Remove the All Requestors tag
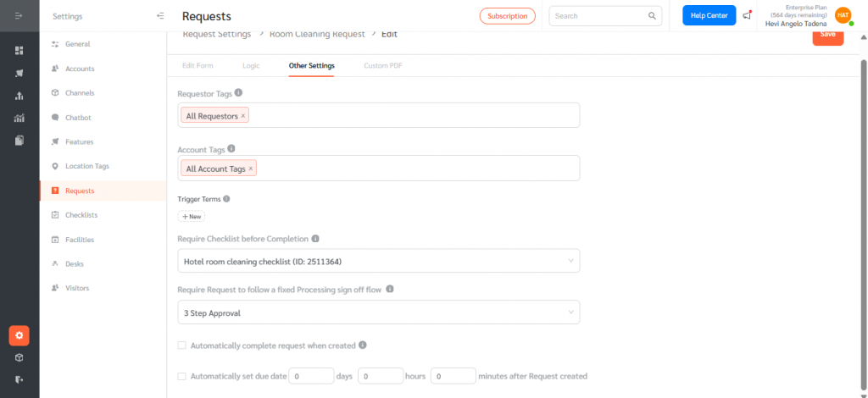This screenshot has height=398, width=868. tap(243, 116)
